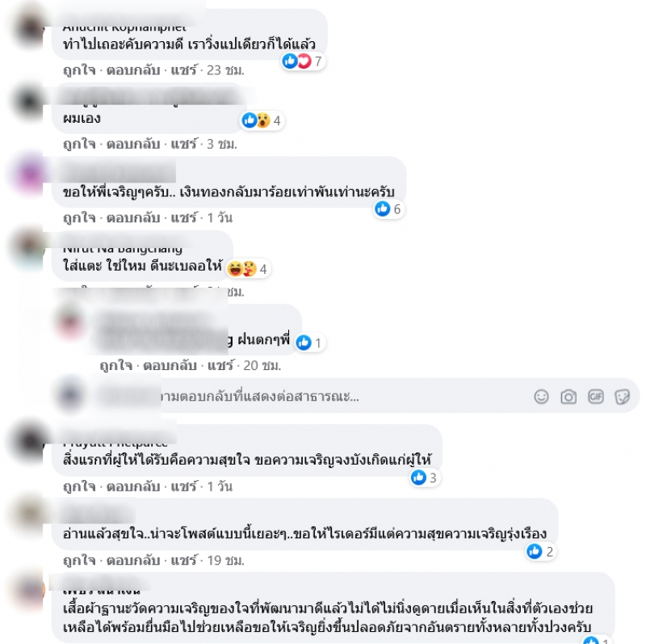The width and height of the screenshot is (646, 644).
Task: Open the 23 ชม. timestamp of first comment
Action: pyautogui.click(x=225, y=70)
